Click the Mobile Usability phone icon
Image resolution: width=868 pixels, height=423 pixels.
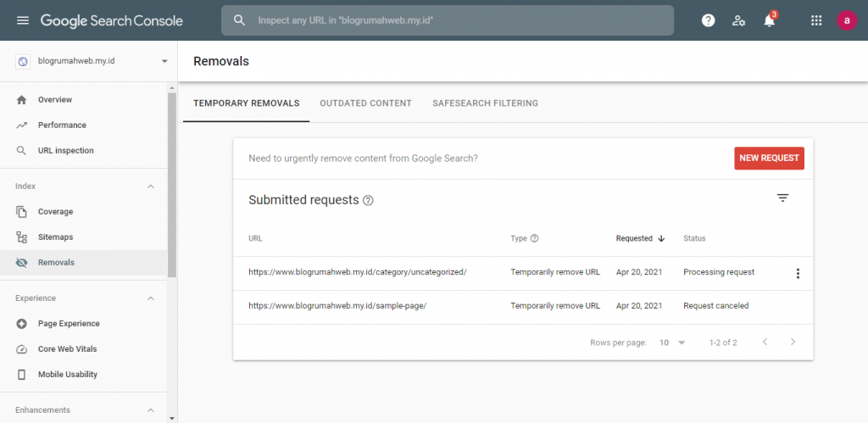tap(21, 375)
